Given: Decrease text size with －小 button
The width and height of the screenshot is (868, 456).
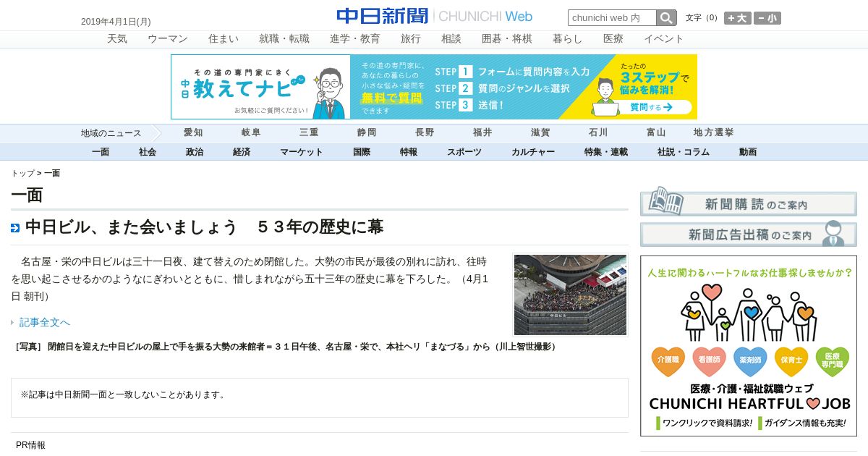Looking at the screenshot, I should pyautogui.click(x=767, y=18).
